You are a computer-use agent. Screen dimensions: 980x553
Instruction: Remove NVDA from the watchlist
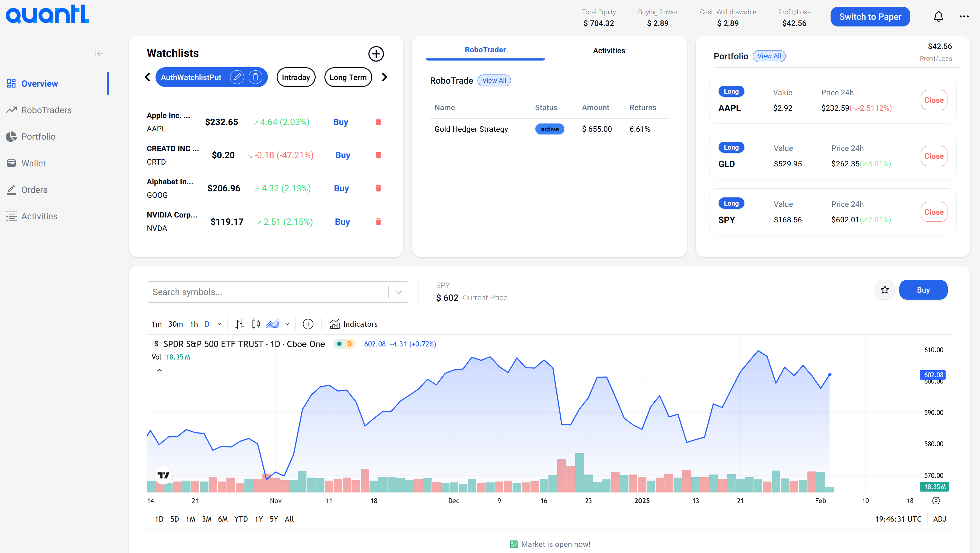pyautogui.click(x=378, y=221)
